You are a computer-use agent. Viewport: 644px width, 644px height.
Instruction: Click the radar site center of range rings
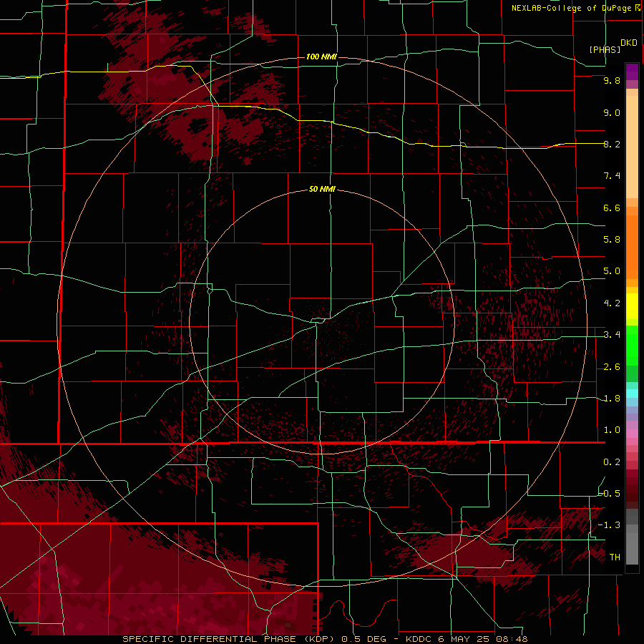322,321
